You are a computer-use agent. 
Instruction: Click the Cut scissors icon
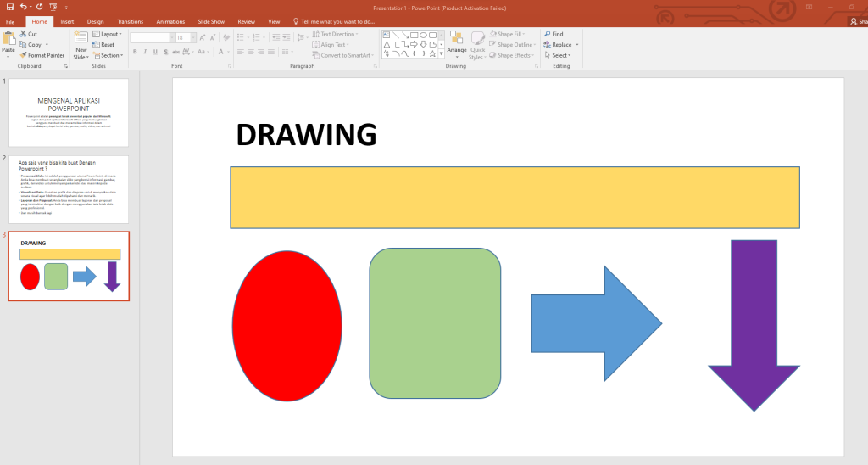(x=23, y=34)
